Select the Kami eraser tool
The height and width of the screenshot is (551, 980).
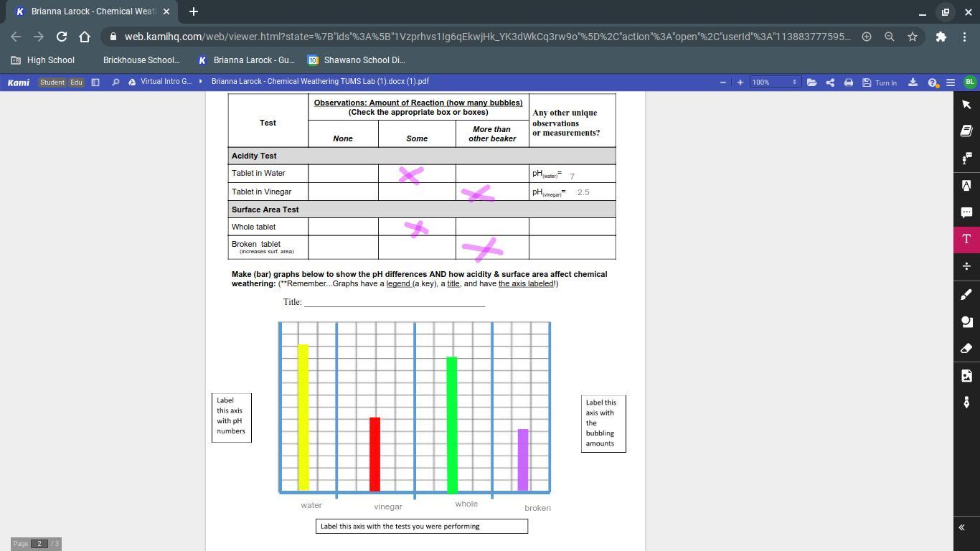coord(966,349)
